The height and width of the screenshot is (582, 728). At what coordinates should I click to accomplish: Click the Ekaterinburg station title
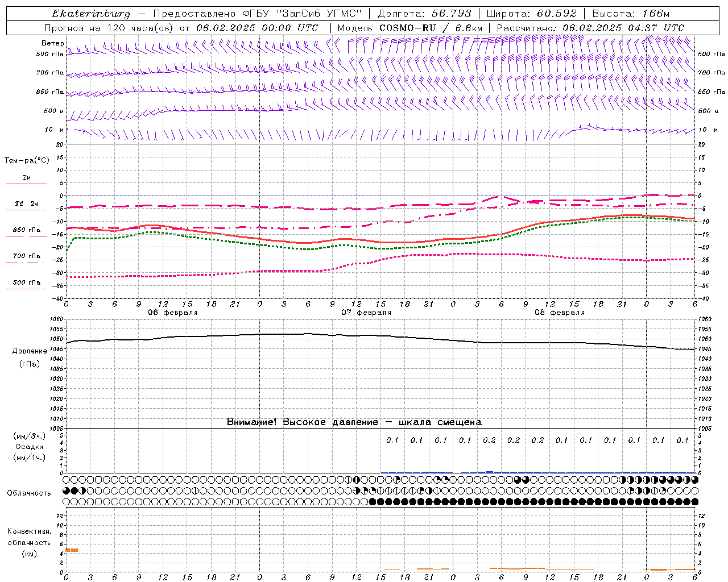(91, 14)
